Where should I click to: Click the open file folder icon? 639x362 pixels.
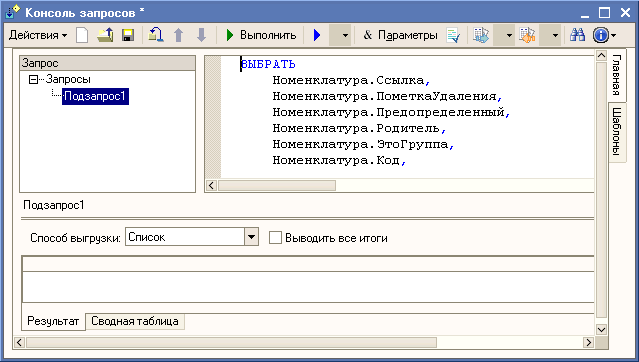[x=105, y=35]
